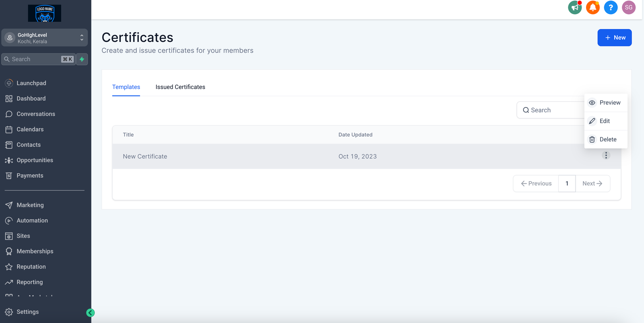Collapse the sidebar with green arrow
The height and width of the screenshot is (323, 644).
pyautogui.click(x=91, y=313)
